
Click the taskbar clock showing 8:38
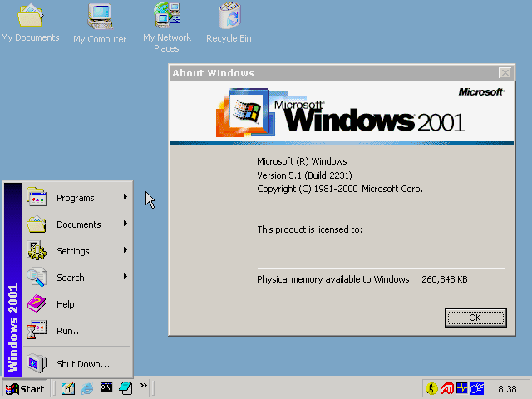(507, 389)
